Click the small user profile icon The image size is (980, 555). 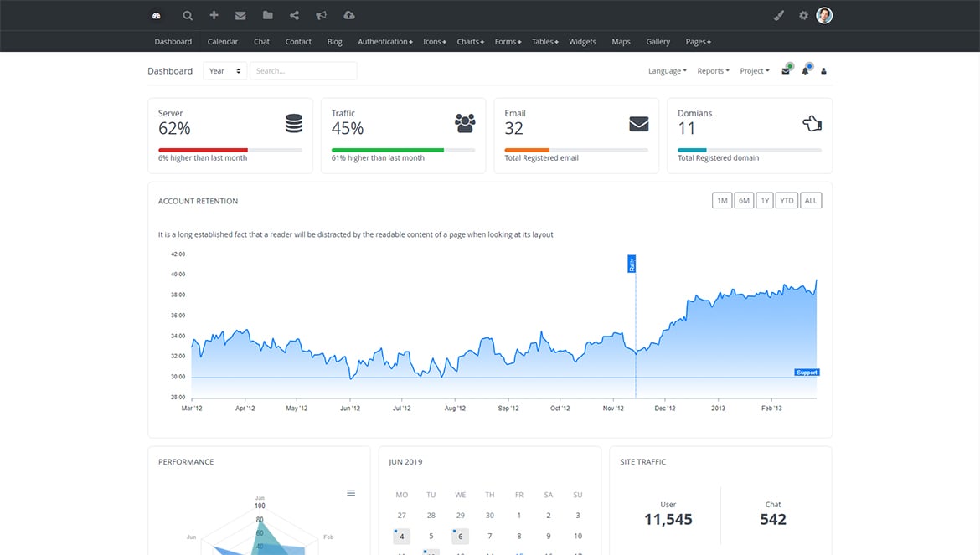point(823,71)
